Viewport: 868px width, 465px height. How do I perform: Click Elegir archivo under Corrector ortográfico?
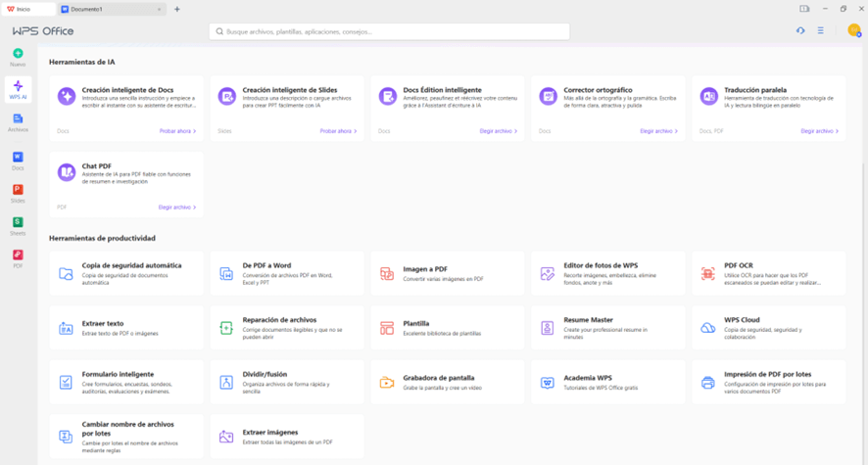[658, 131]
